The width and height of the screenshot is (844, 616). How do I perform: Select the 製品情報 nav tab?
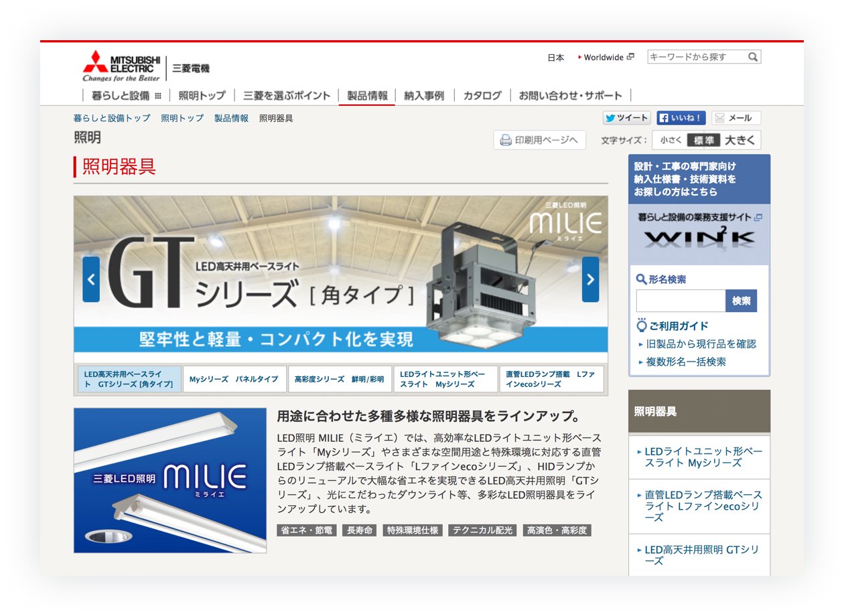click(x=367, y=96)
